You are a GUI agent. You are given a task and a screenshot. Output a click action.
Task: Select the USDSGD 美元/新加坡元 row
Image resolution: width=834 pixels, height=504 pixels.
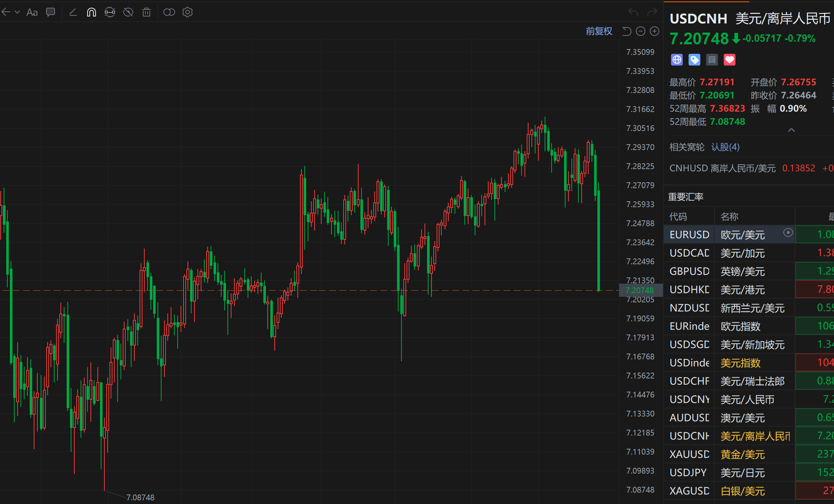click(x=749, y=344)
